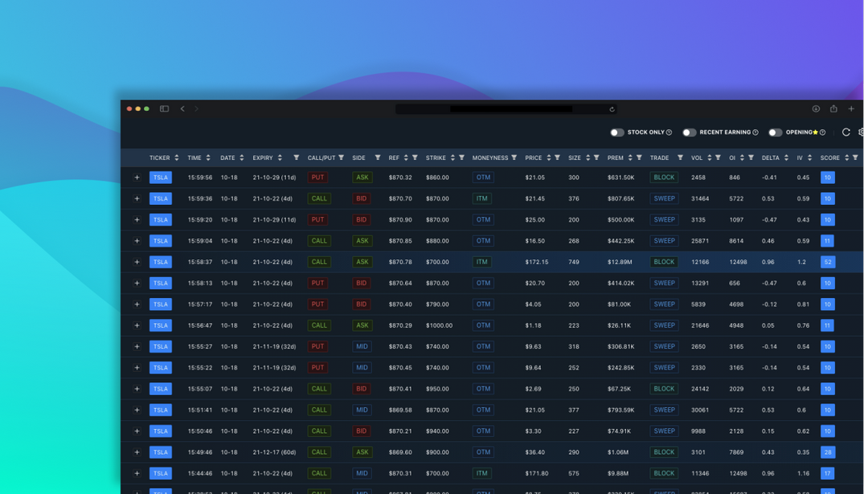The width and height of the screenshot is (868, 494).
Task: Open the filter funnel for the PREM column
Action: pyautogui.click(x=639, y=157)
